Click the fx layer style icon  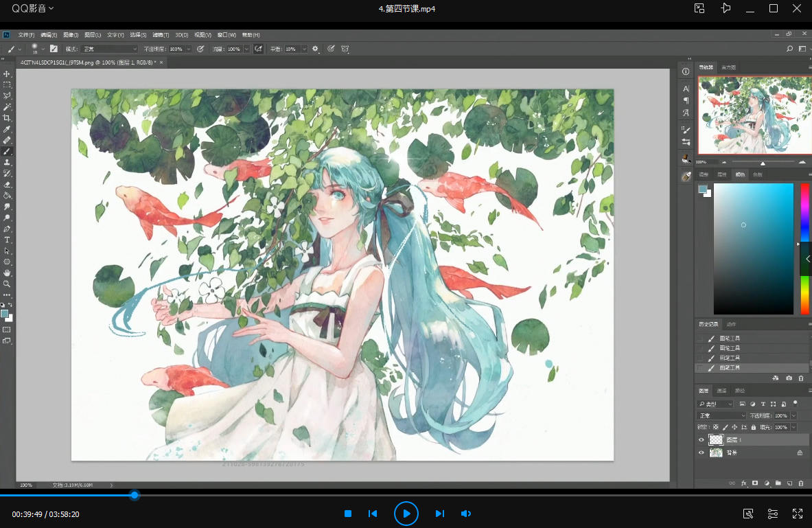pyautogui.click(x=743, y=483)
